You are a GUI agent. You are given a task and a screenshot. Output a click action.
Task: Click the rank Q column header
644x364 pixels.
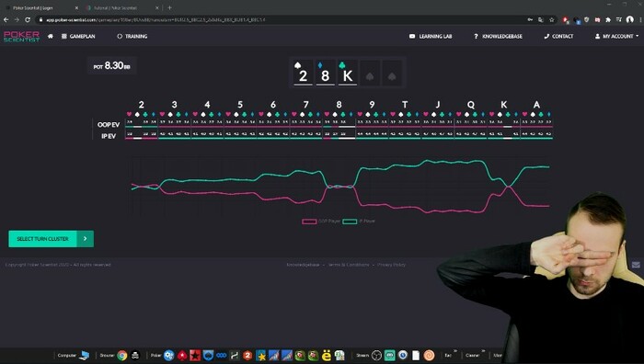coord(471,105)
